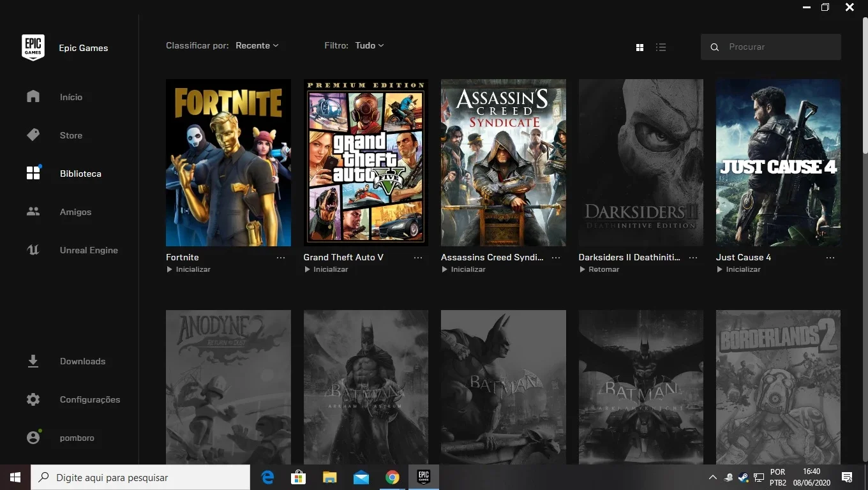This screenshot has height=490, width=868.
Task: Click the Procurar search field
Action: pyautogui.click(x=771, y=47)
